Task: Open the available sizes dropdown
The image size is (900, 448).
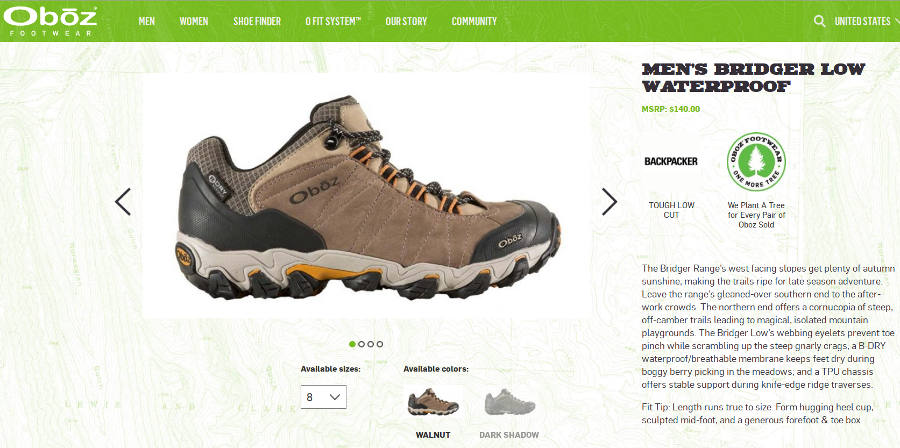Action: [x=324, y=397]
